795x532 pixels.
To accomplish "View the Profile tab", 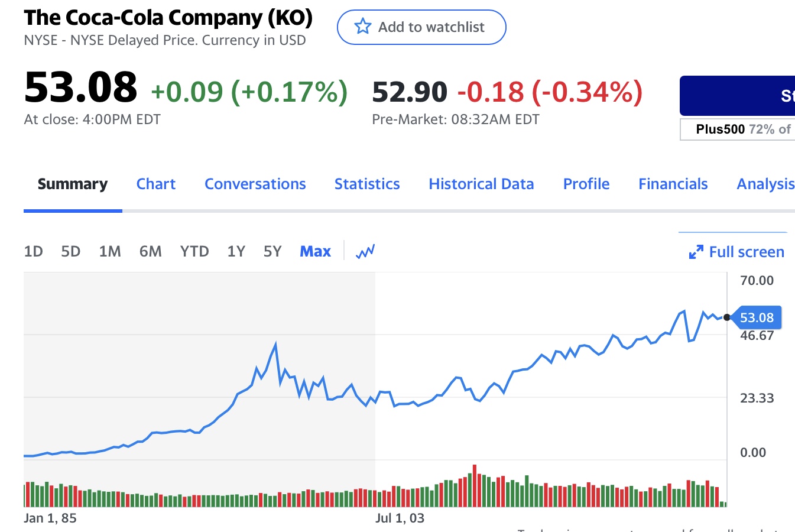I will [586, 184].
